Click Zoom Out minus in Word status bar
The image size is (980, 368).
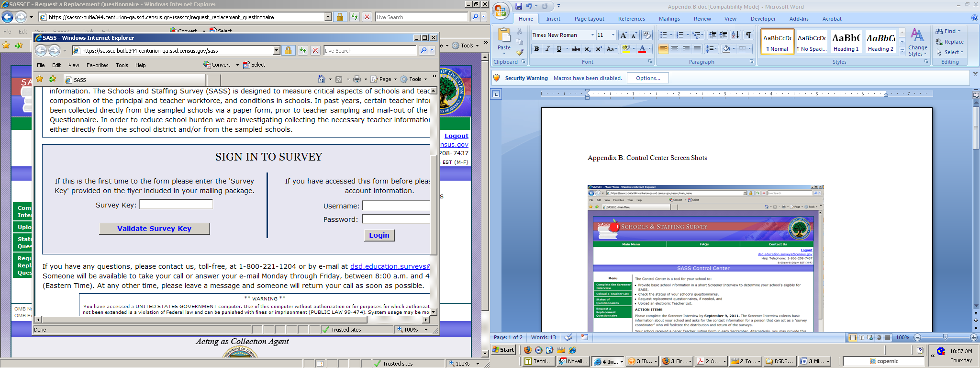tap(917, 337)
